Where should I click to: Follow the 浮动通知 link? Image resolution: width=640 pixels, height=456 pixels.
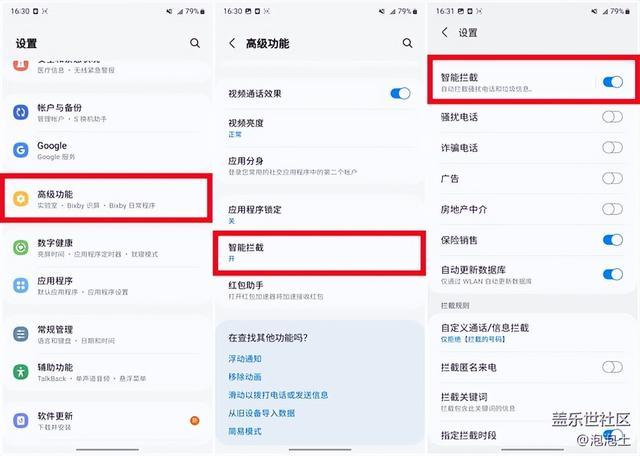click(245, 359)
